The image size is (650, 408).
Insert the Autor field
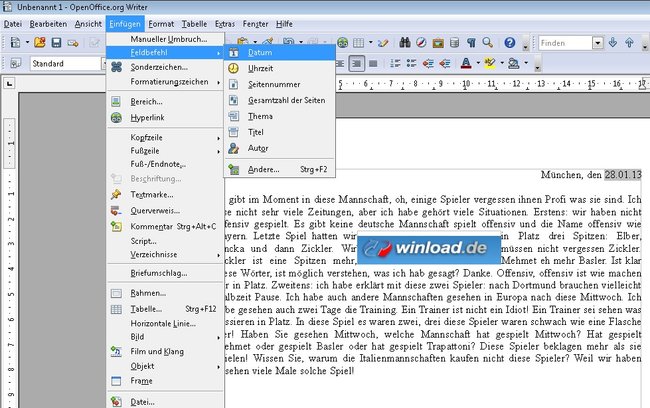click(280, 148)
